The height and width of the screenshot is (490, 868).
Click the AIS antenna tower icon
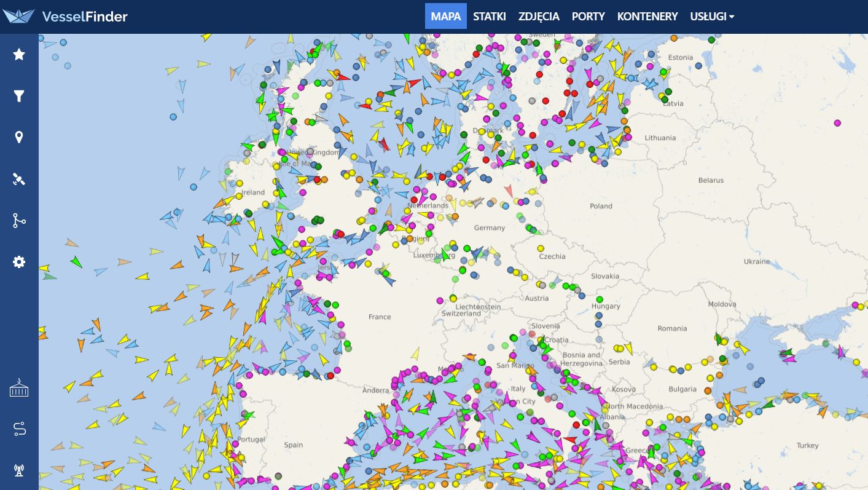click(x=19, y=471)
